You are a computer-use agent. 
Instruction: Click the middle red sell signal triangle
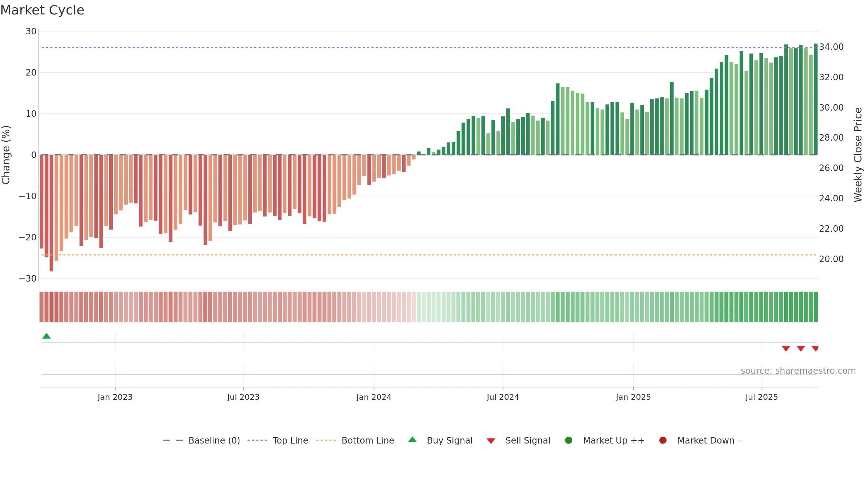pyautogui.click(x=801, y=348)
